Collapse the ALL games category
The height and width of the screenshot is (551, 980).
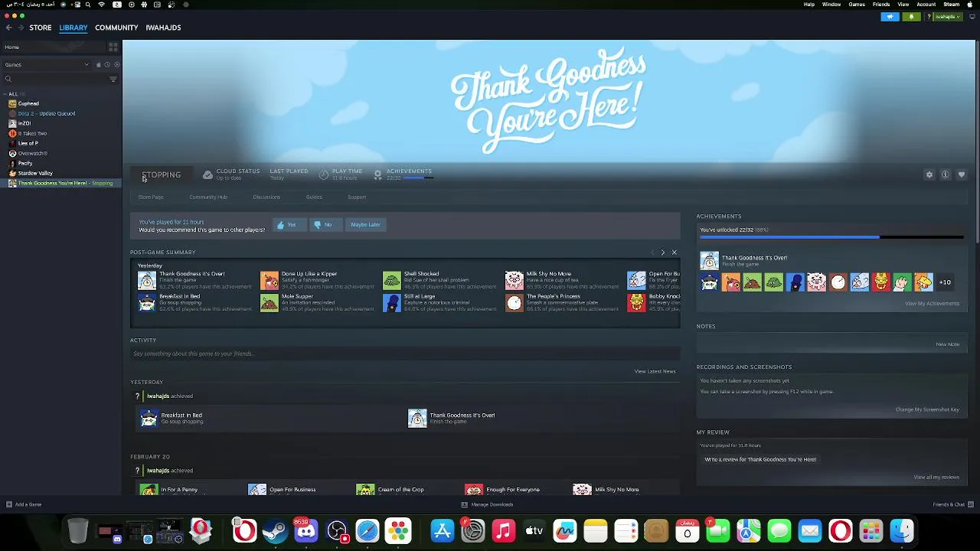click(x=13, y=94)
